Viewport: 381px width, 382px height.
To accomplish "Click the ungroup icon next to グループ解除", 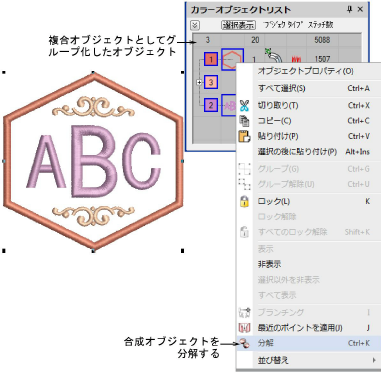I will pyautogui.click(x=244, y=184).
